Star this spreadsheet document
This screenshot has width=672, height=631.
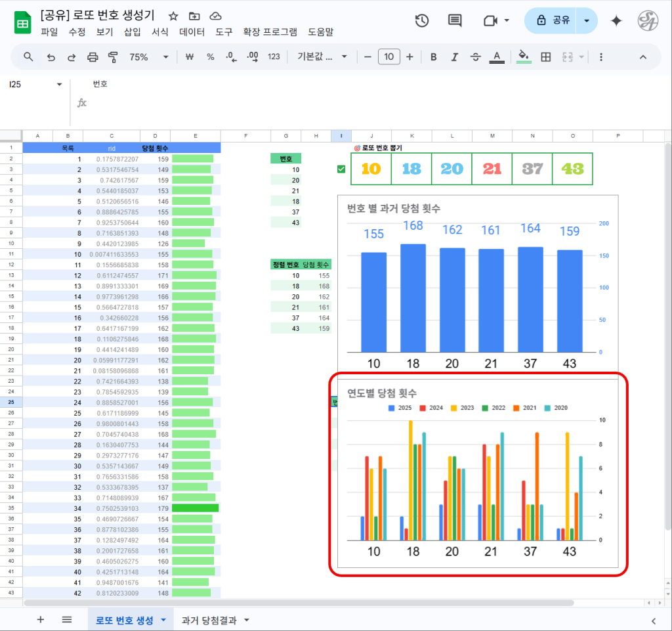click(x=173, y=16)
